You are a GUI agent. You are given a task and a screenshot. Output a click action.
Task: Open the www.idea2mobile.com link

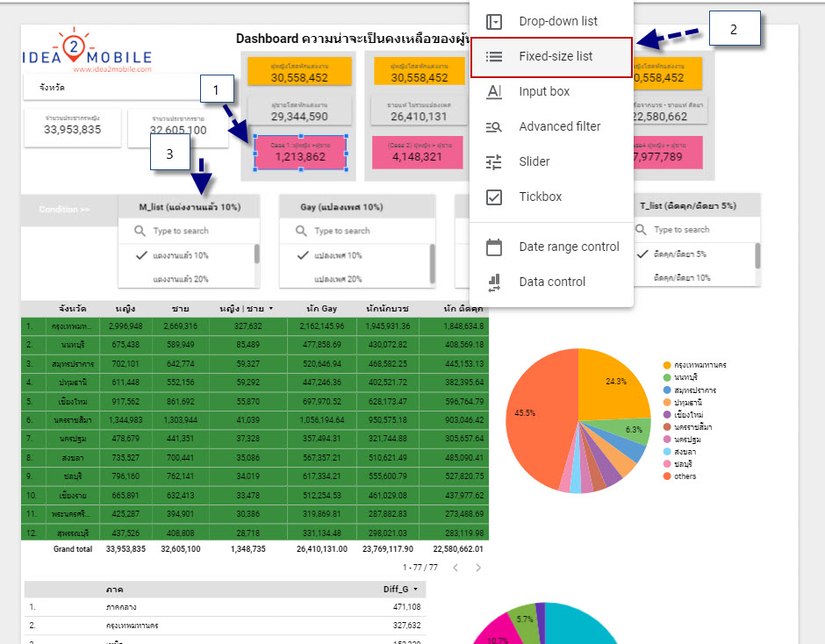112,69
